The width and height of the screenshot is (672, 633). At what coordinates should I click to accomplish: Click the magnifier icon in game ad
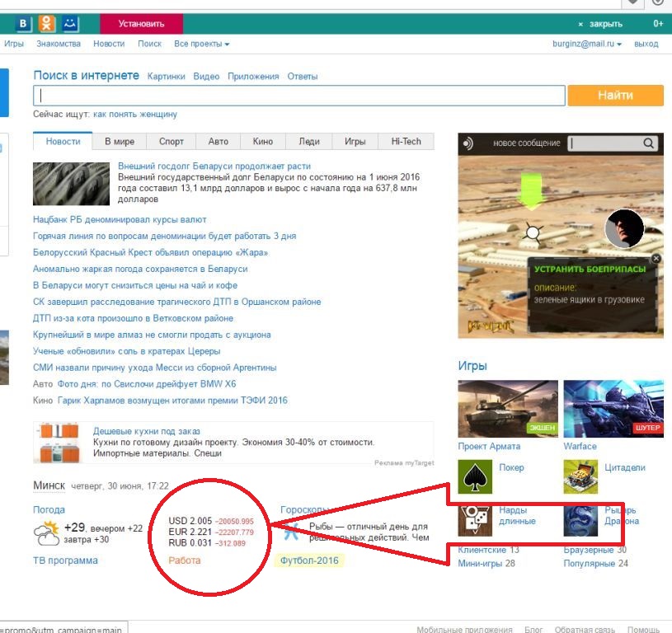pyautogui.click(x=648, y=143)
